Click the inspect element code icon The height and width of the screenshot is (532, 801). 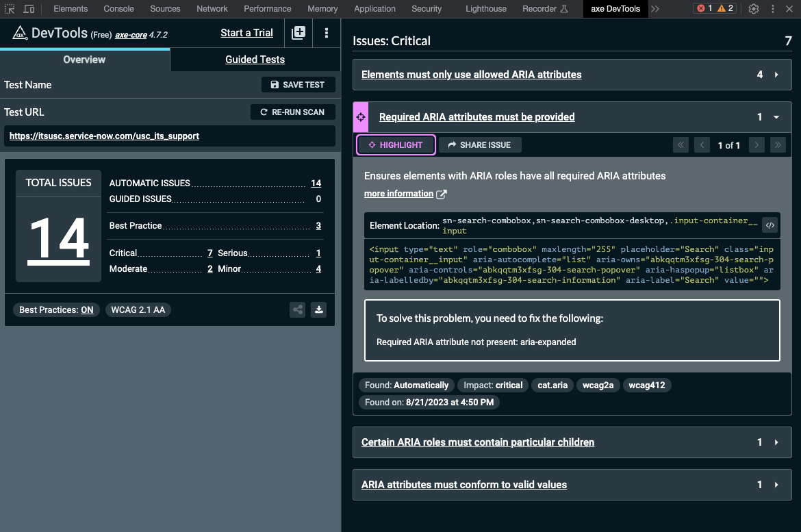click(770, 225)
